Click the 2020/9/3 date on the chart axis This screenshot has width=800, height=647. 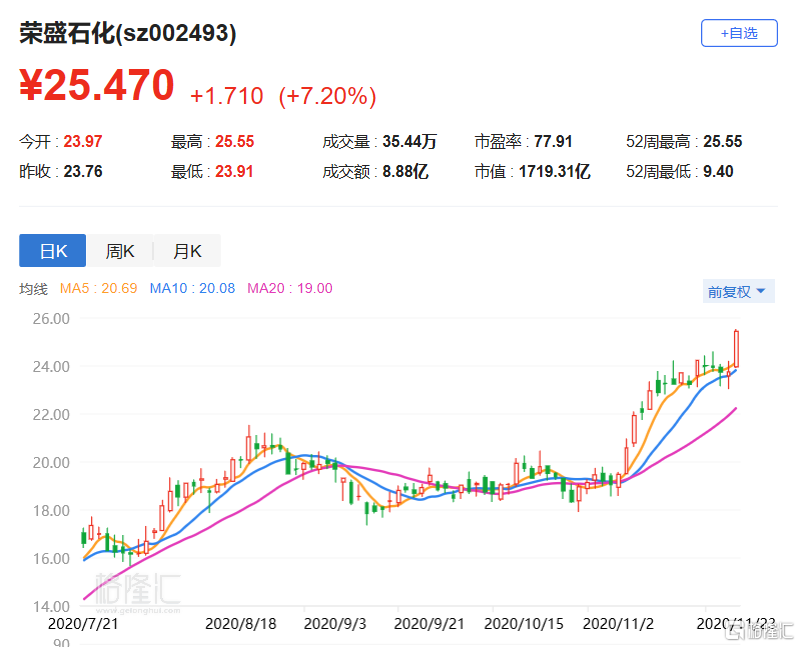point(335,624)
